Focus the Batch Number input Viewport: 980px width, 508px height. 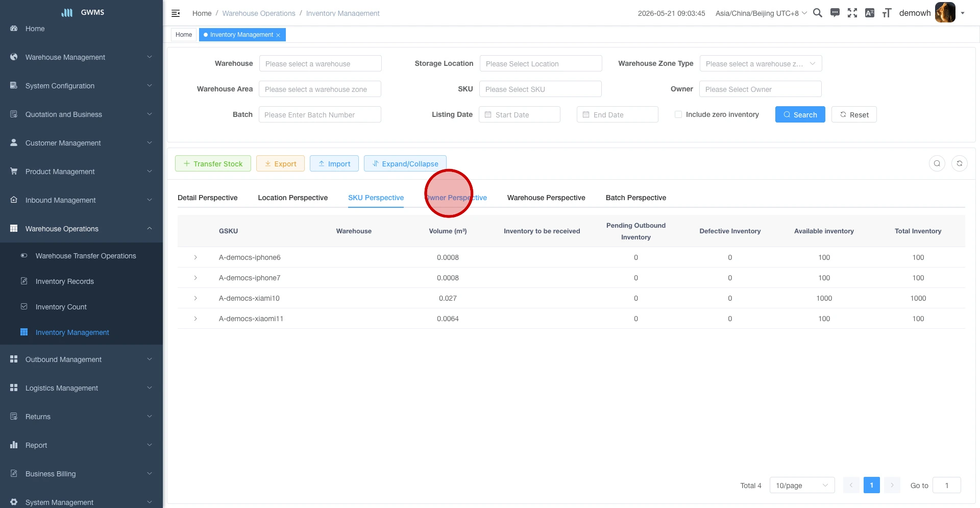click(x=320, y=114)
